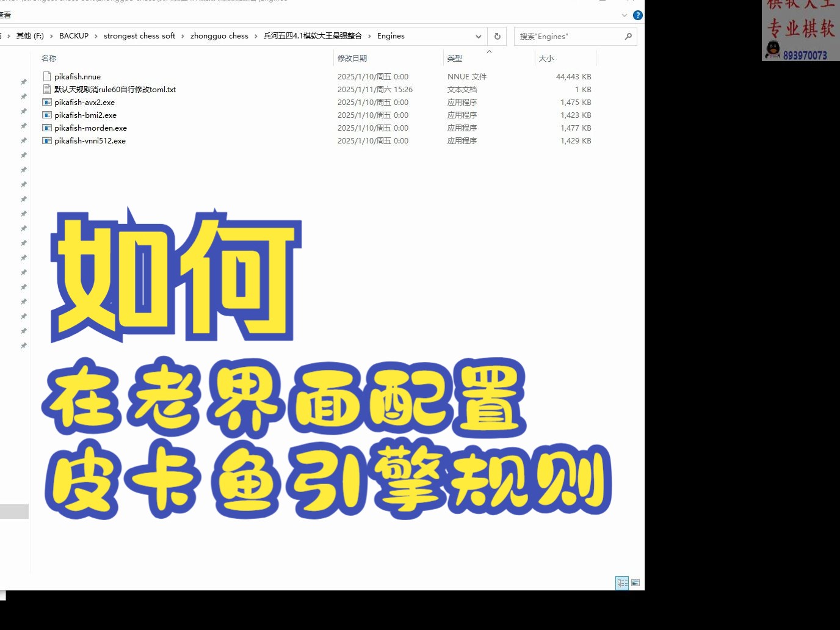The width and height of the screenshot is (840, 630).
Task: Expand chevron after zhongguo chess
Action: 256,36
